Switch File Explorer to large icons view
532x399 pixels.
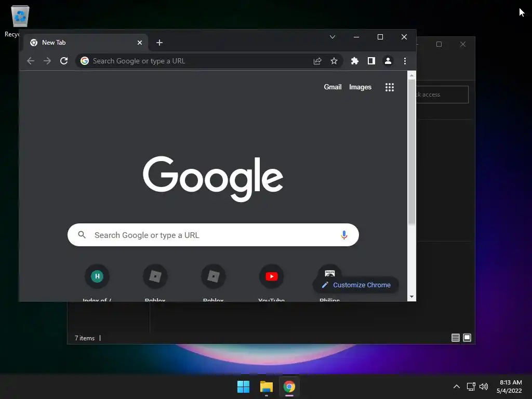[x=467, y=338]
